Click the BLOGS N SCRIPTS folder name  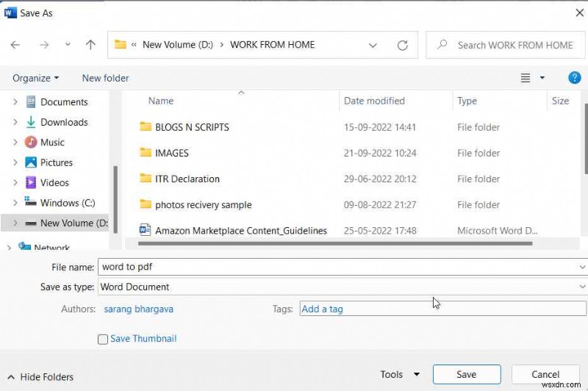(x=192, y=127)
